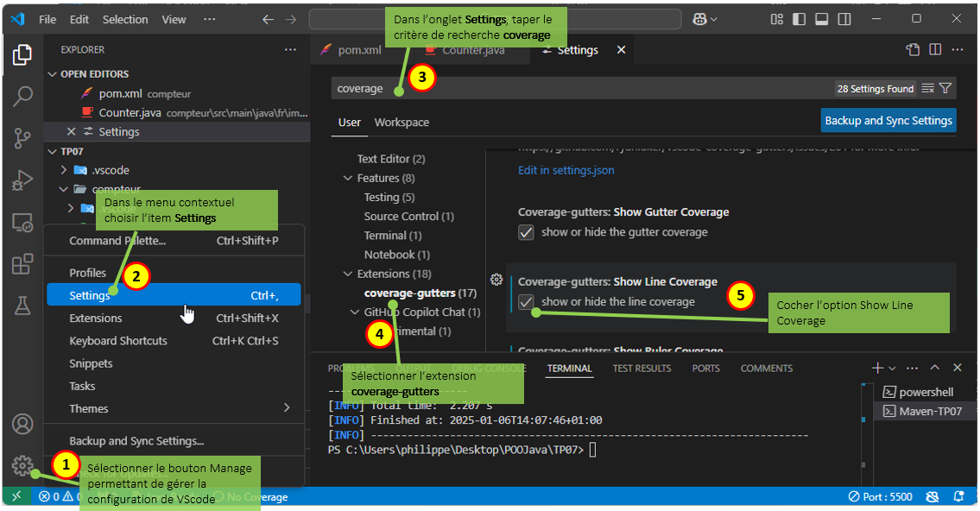This screenshot has width=980, height=511.
Task: Toggle the Show Line Coverage checkbox
Action: [x=526, y=302]
